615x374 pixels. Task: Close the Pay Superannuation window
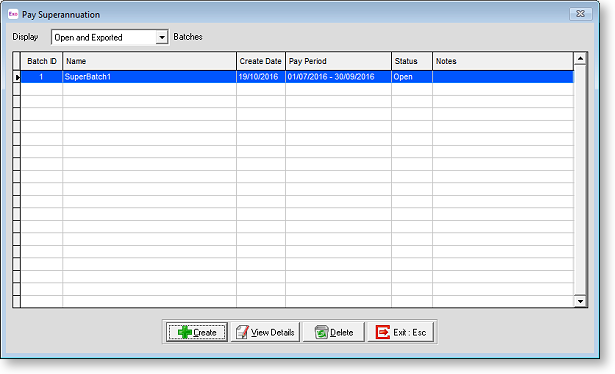click(580, 14)
